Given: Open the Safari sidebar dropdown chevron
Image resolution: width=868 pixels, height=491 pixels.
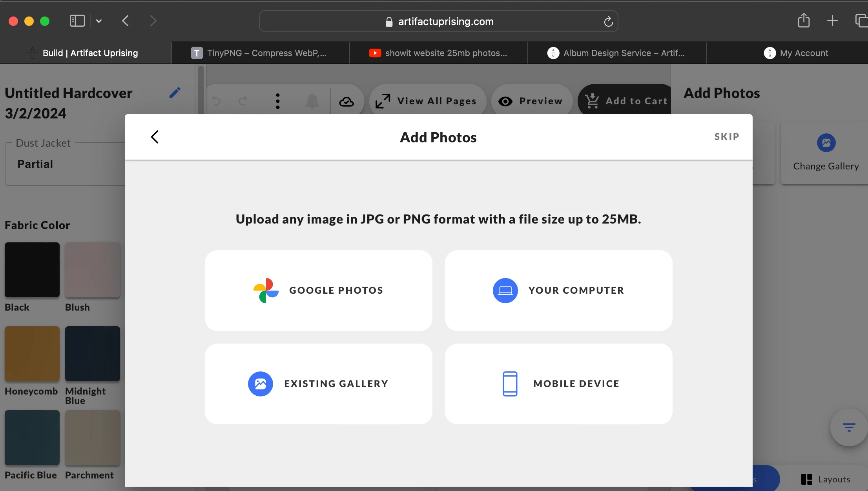Looking at the screenshot, I should pos(99,21).
